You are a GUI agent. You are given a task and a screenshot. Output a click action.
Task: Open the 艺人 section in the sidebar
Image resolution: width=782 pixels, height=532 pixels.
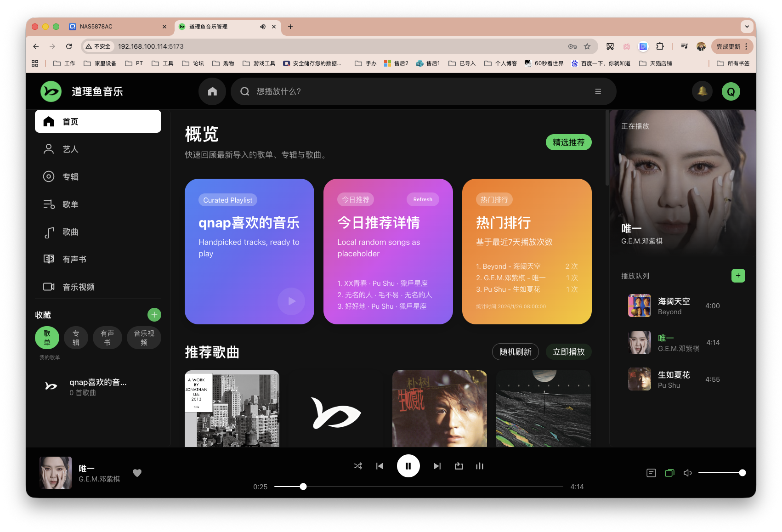pyautogui.click(x=71, y=149)
